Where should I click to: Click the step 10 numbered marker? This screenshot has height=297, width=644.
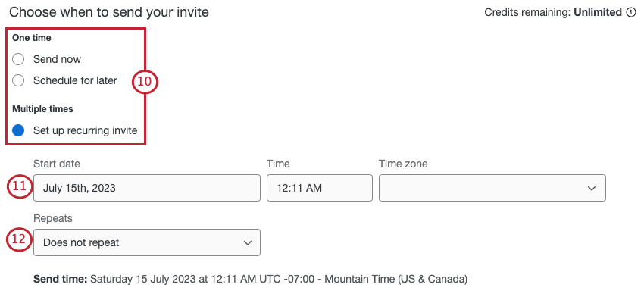coord(145,81)
